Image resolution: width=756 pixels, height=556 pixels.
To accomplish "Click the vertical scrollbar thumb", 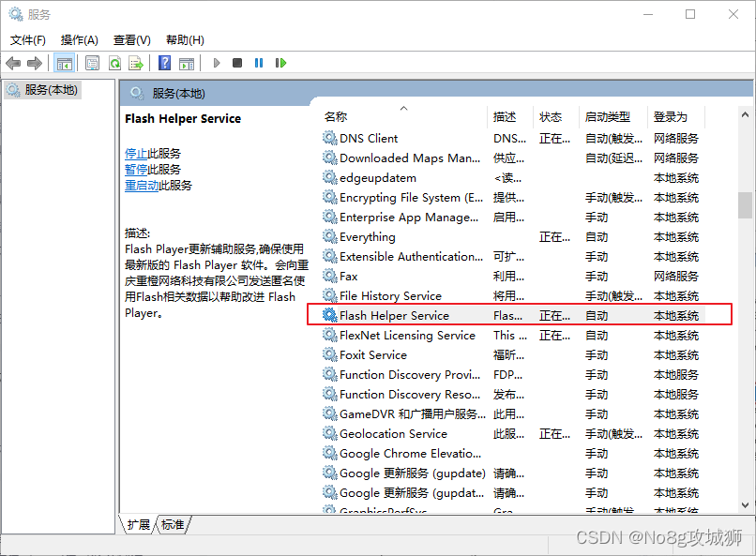I will (745, 205).
